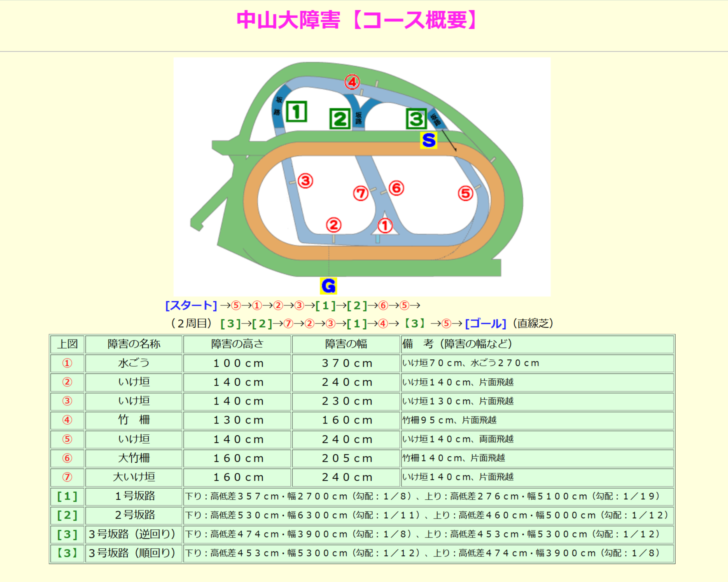This screenshot has height=582, width=728.
Task: Click the slope details cell in the 2号坂路 row
Action: 429,515
